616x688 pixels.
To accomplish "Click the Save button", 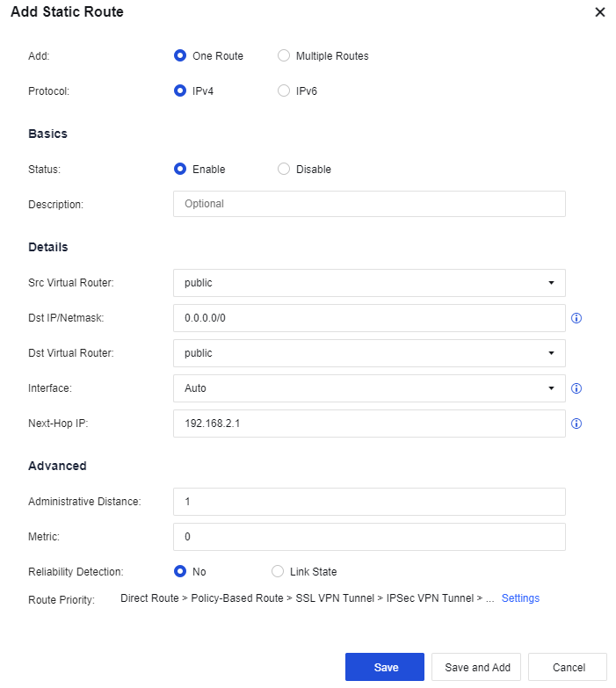I will (385, 667).
